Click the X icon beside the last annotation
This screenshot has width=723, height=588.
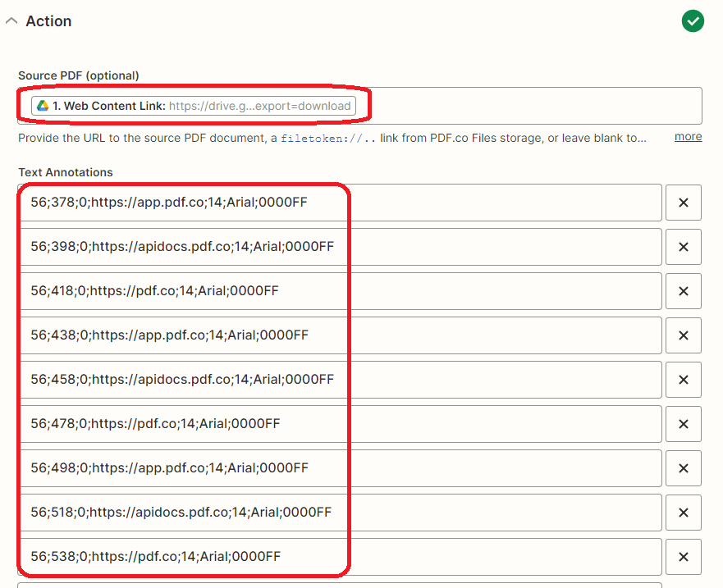(684, 557)
